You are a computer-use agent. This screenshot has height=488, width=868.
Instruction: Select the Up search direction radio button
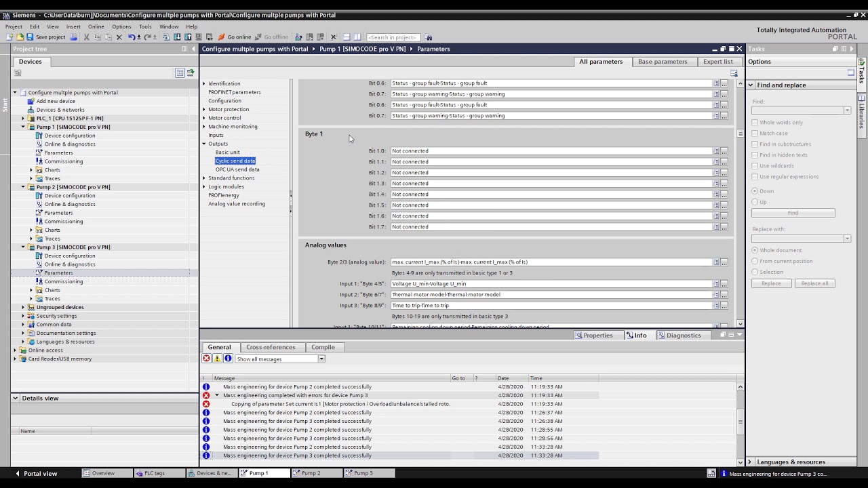coord(755,202)
